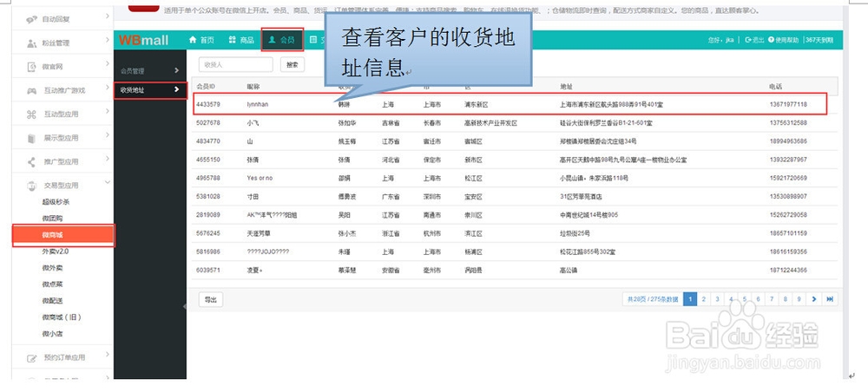Viewport: 868px width, 392px height.
Task: Click the address 31区芳華苑酒店
Action: click(582, 196)
